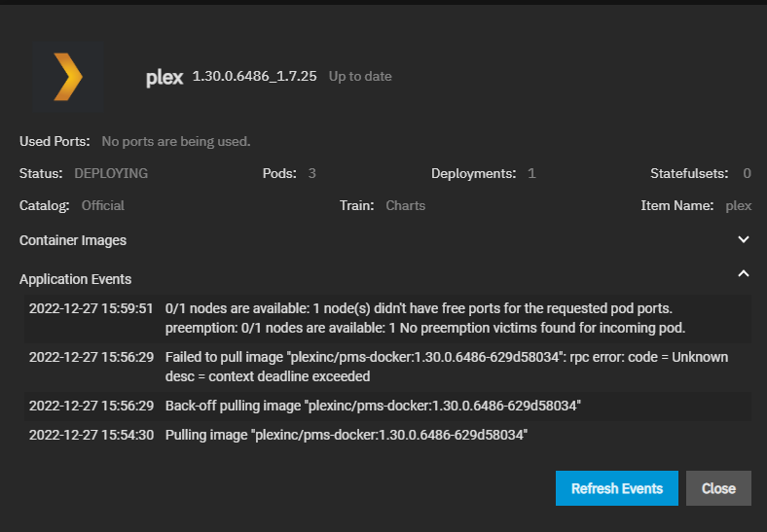
Task: Click the DEPLOYING status value
Action: pyautogui.click(x=111, y=173)
